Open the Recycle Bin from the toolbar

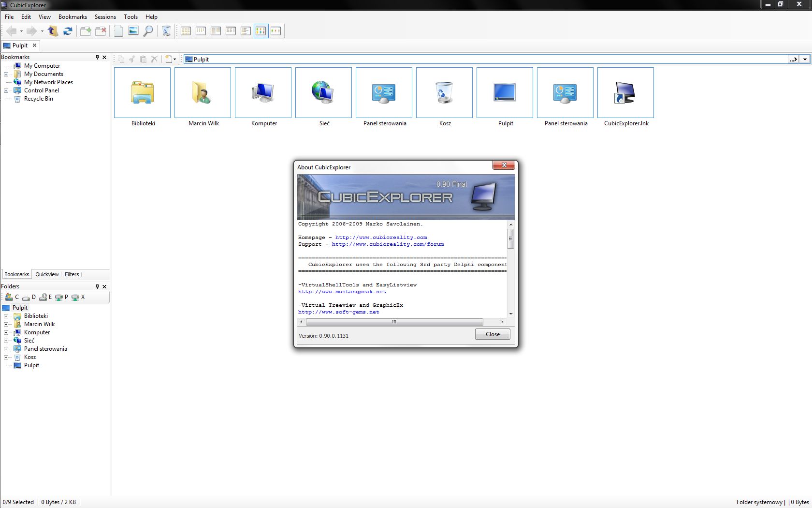coord(166,31)
